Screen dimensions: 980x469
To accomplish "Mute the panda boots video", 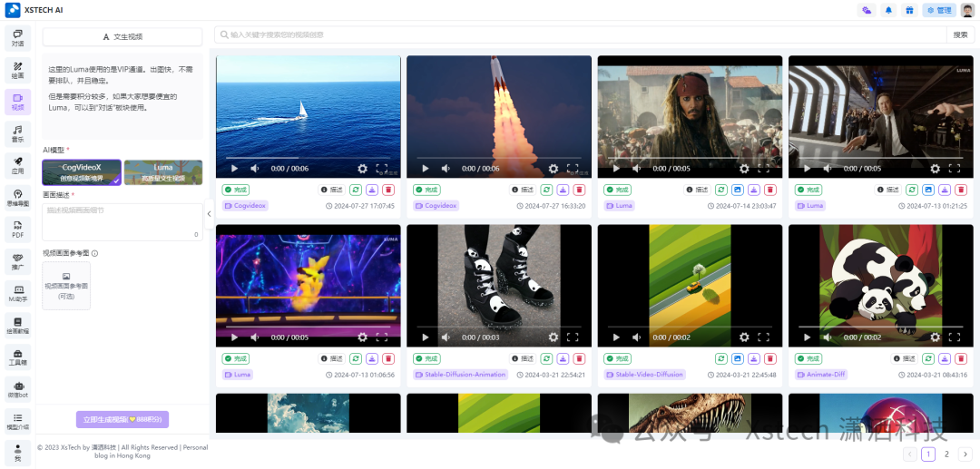I will coord(446,337).
